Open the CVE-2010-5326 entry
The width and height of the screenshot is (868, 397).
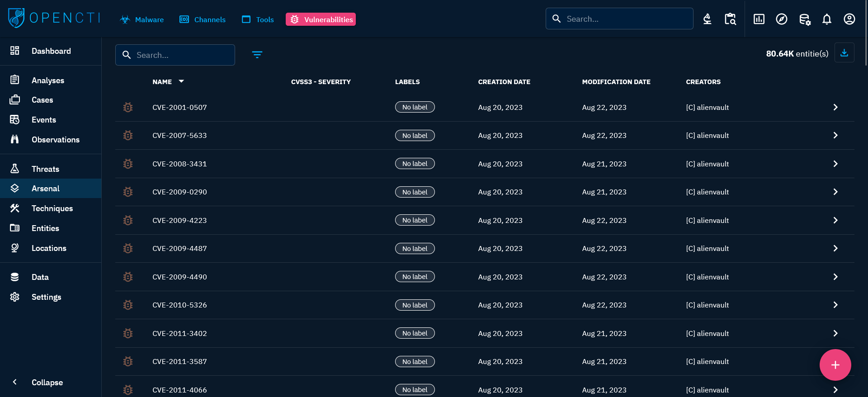(x=179, y=305)
